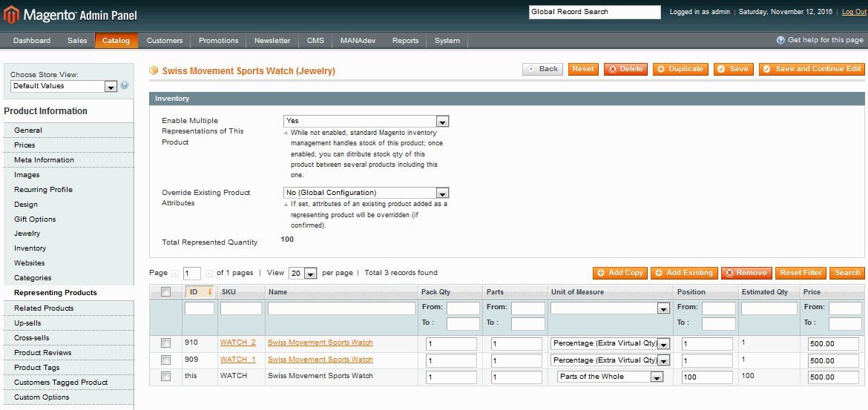The width and height of the screenshot is (868, 410).
Task: Go to next page arrow in grid pager
Action: coord(208,274)
